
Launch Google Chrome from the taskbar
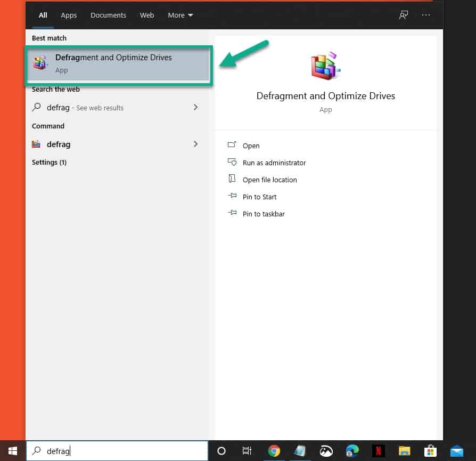(x=274, y=451)
